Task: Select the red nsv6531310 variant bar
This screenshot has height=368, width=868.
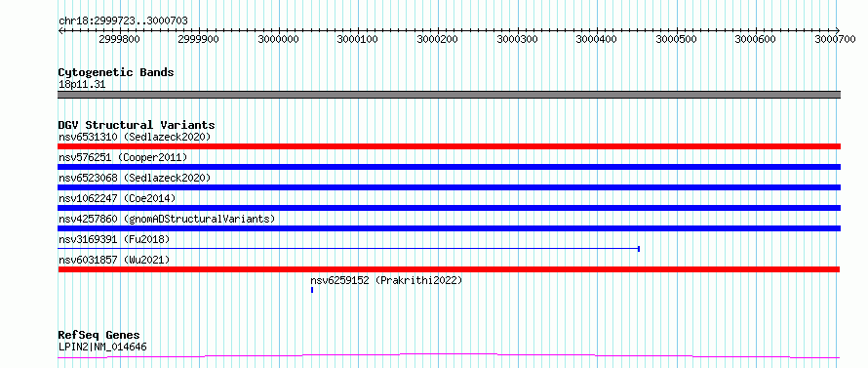Action: click(449, 146)
